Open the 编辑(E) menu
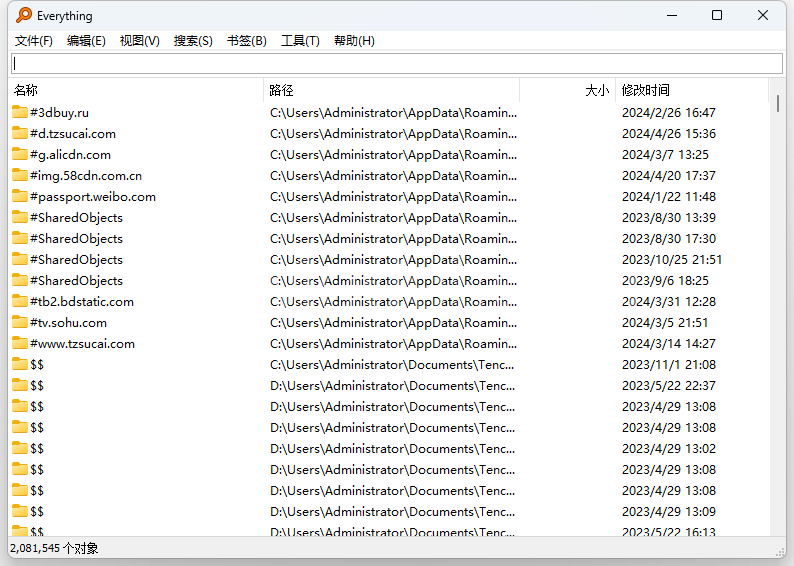Image resolution: width=794 pixels, height=566 pixels. pyautogui.click(x=86, y=41)
